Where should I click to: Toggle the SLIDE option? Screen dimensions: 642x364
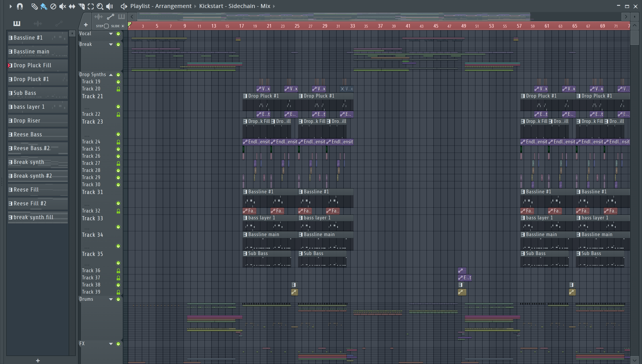[x=123, y=26]
